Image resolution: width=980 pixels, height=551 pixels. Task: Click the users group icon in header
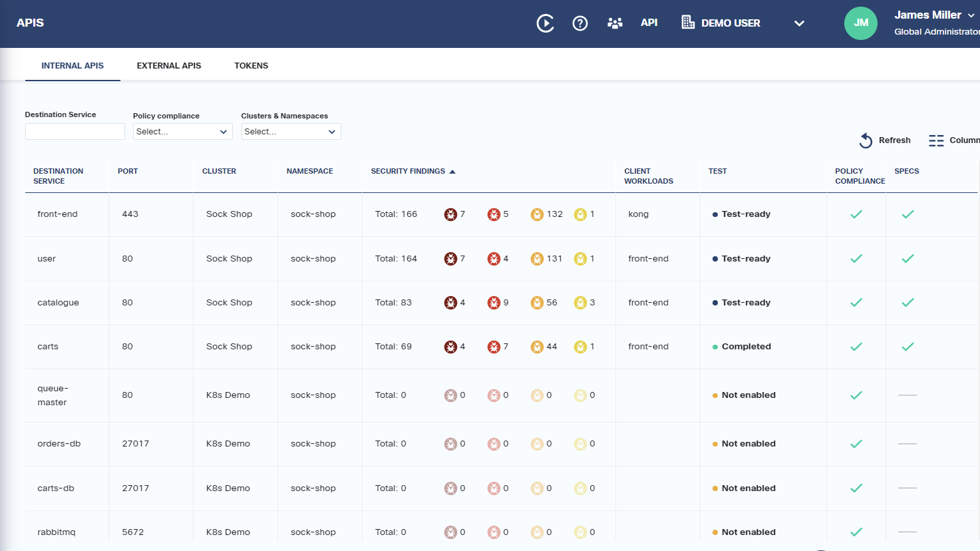coord(615,23)
